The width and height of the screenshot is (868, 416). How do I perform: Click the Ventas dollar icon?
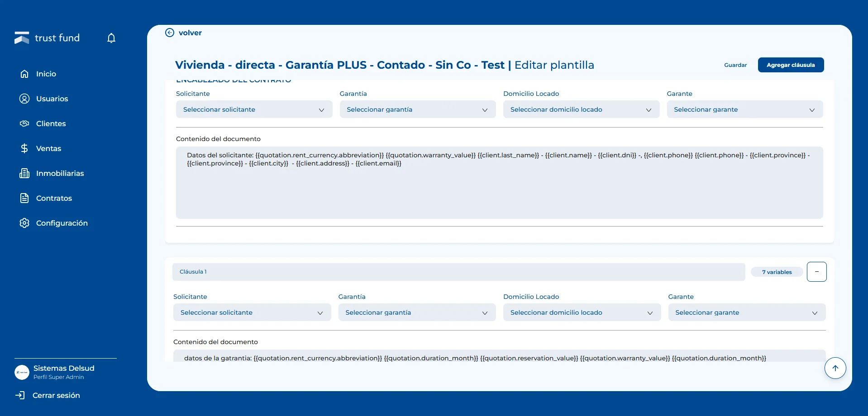24,148
